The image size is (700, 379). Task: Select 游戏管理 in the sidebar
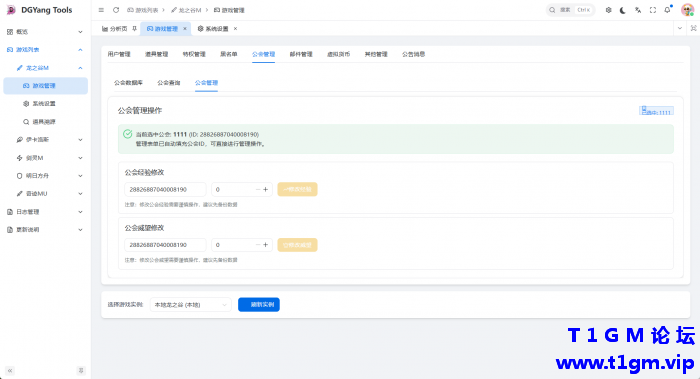pyautogui.click(x=45, y=86)
